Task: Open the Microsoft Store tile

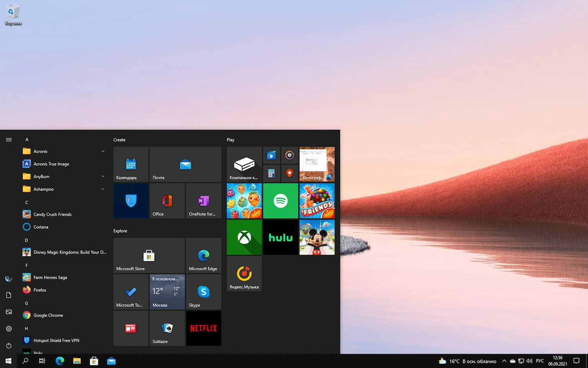Action: click(149, 255)
